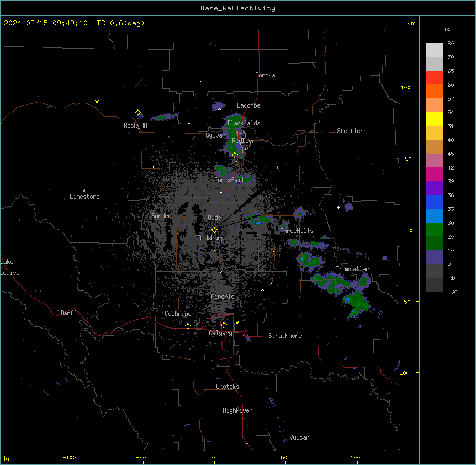The image size is (476, 465).
Task: Click the ThreeHills city label
Action: click(297, 231)
